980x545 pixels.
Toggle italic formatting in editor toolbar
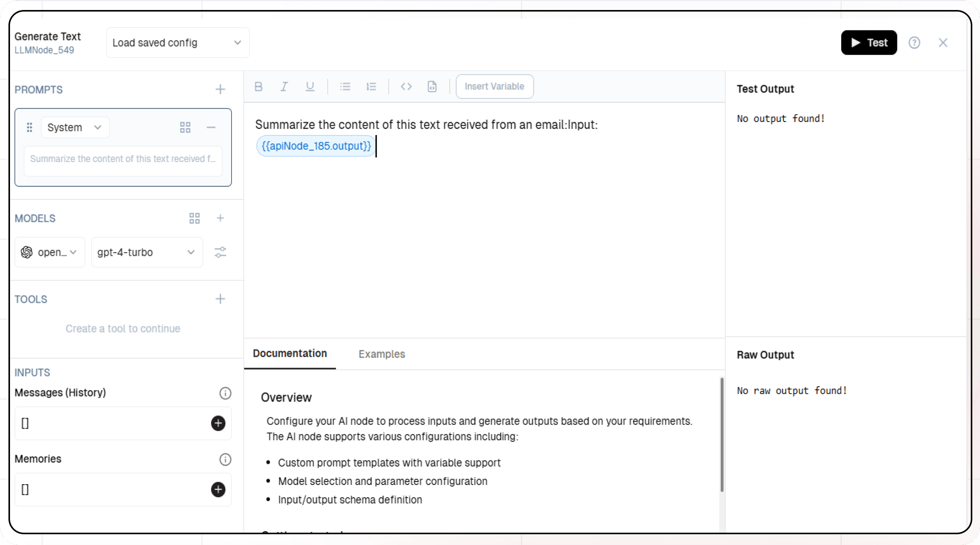(284, 87)
